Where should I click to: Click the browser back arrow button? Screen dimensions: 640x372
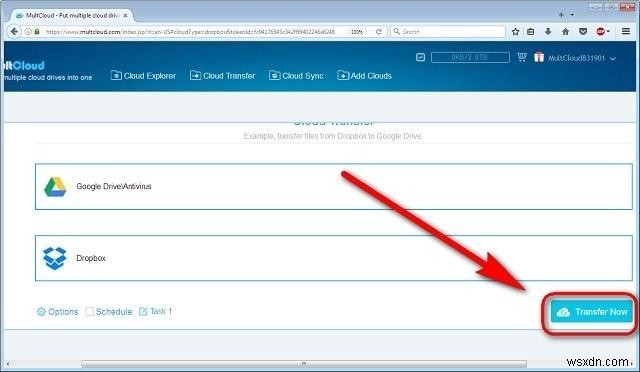point(14,31)
